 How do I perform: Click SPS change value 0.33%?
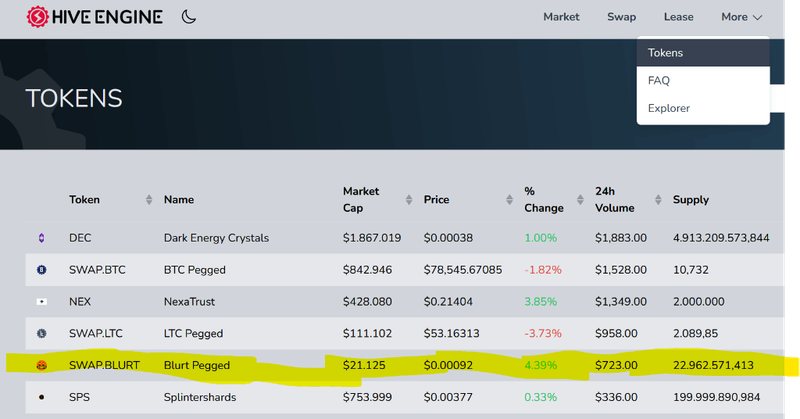point(541,397)
